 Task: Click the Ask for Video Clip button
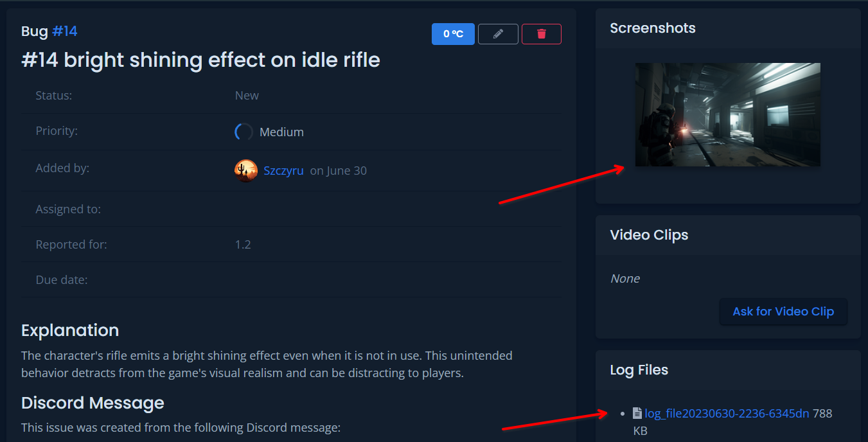[783, 312]
